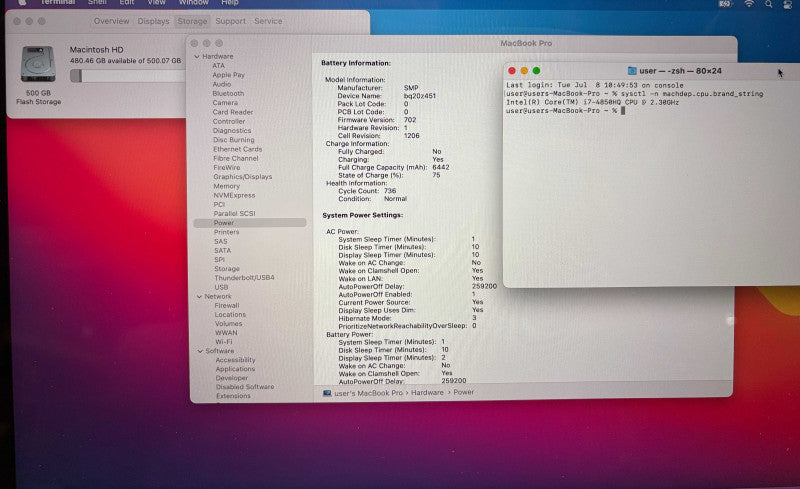Select Storage in the System Information sidebar

[x=227, y=268]
